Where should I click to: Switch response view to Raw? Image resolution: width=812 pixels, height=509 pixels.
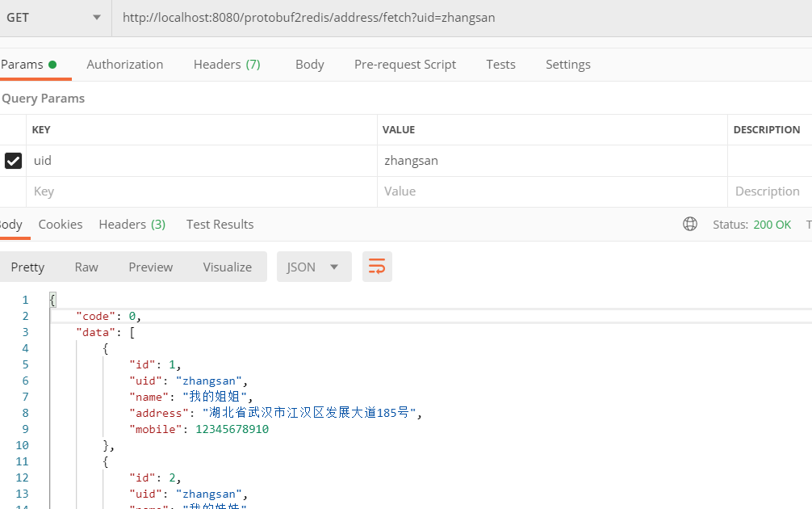[86, 267]
